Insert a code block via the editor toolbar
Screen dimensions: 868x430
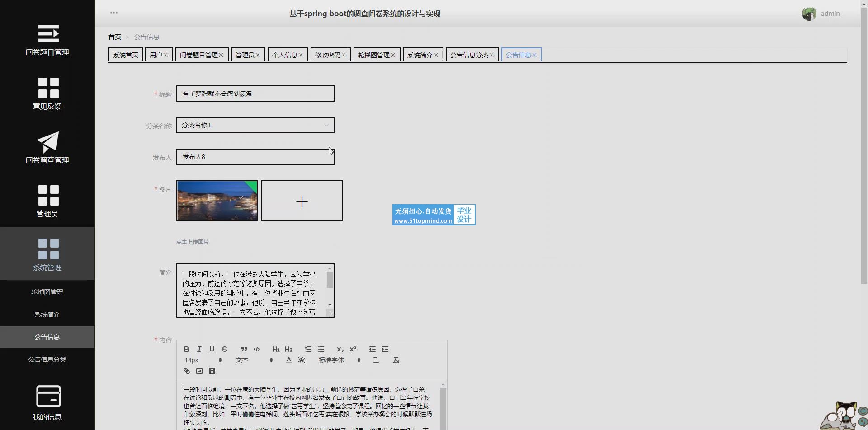point(257,349)
